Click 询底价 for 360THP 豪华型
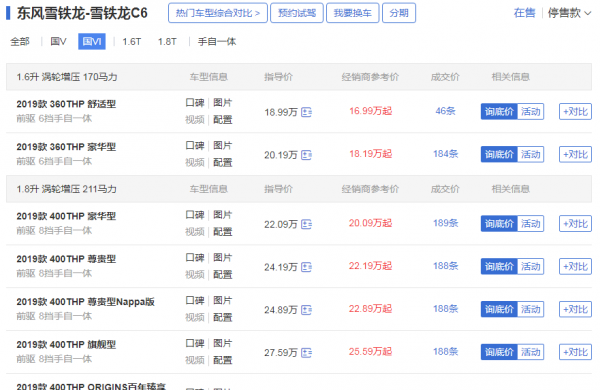This screenshot has height=390, width=600. coord(499,155)
